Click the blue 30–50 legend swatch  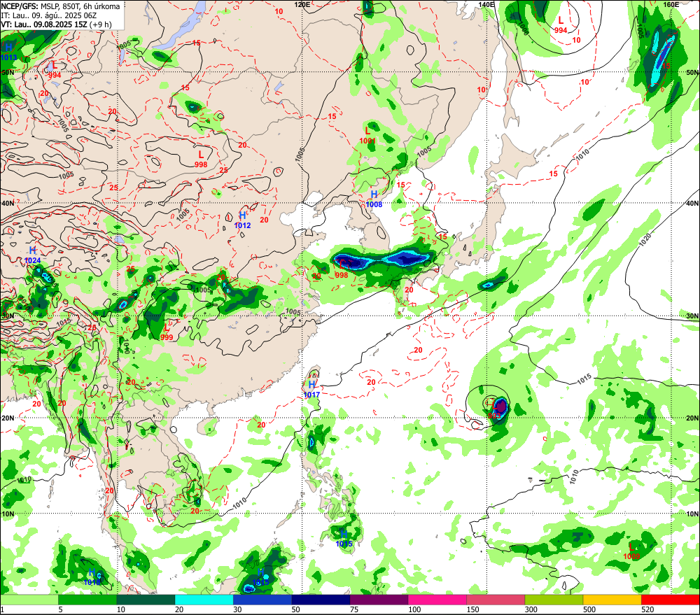[x=262, y=600]
